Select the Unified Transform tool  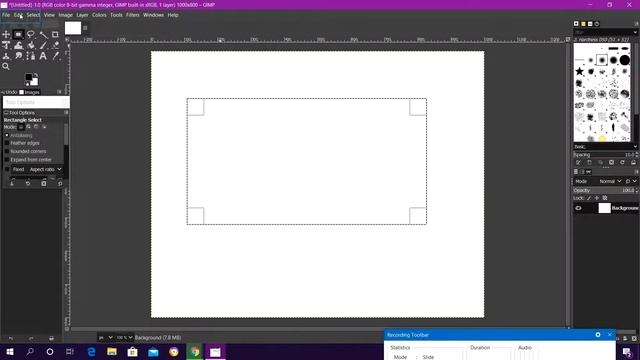(6, 45)
